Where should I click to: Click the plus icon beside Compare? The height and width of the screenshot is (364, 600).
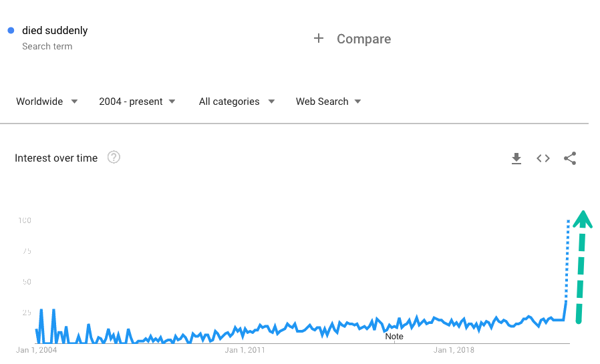pyautogui.click(x=319, y=39)
